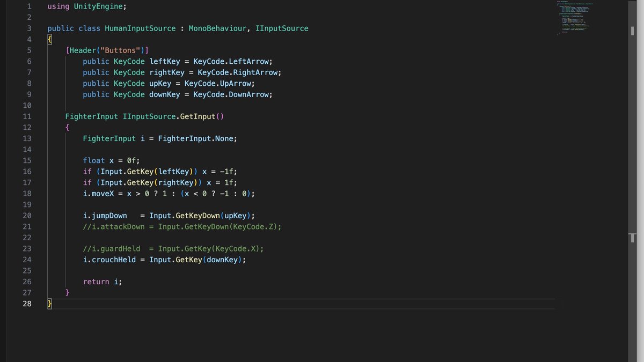The image size is (644, 362).
Task: Click line number 3 in the gutter
Action: click(29, 28)
